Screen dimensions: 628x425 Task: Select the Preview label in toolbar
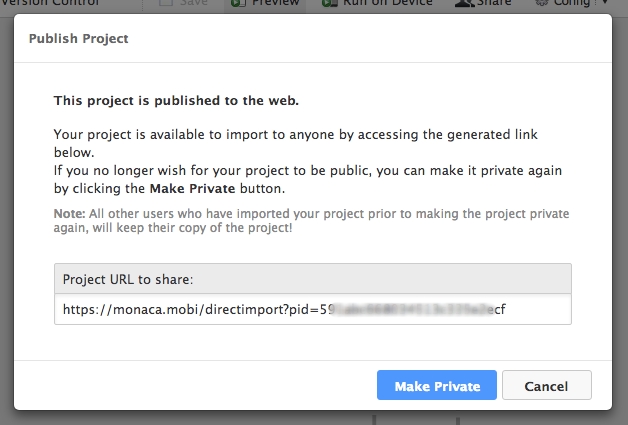pyautogui.click(x=276, y=3)
